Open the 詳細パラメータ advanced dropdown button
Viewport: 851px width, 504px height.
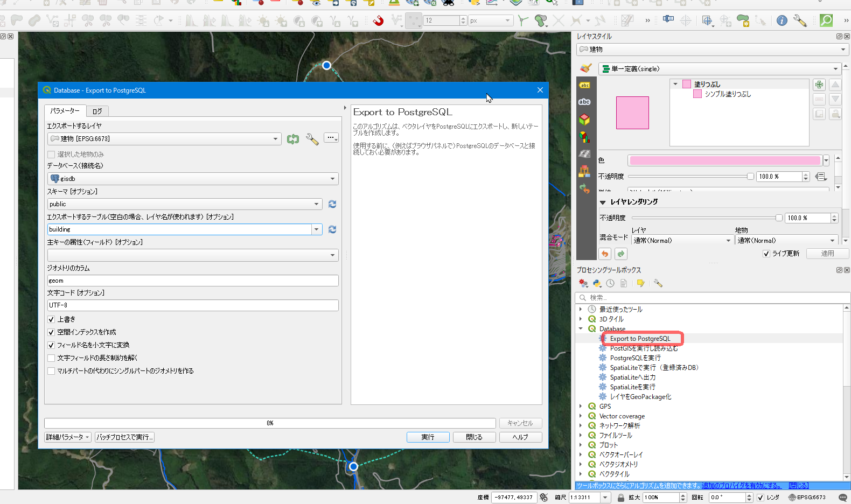pyautogui.click(x=68, y=437)
